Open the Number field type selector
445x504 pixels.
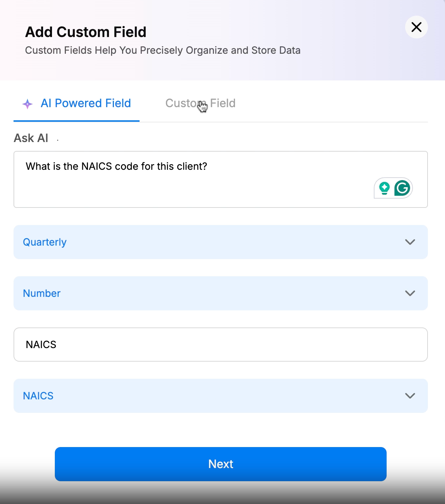click(x=221, y=293)
